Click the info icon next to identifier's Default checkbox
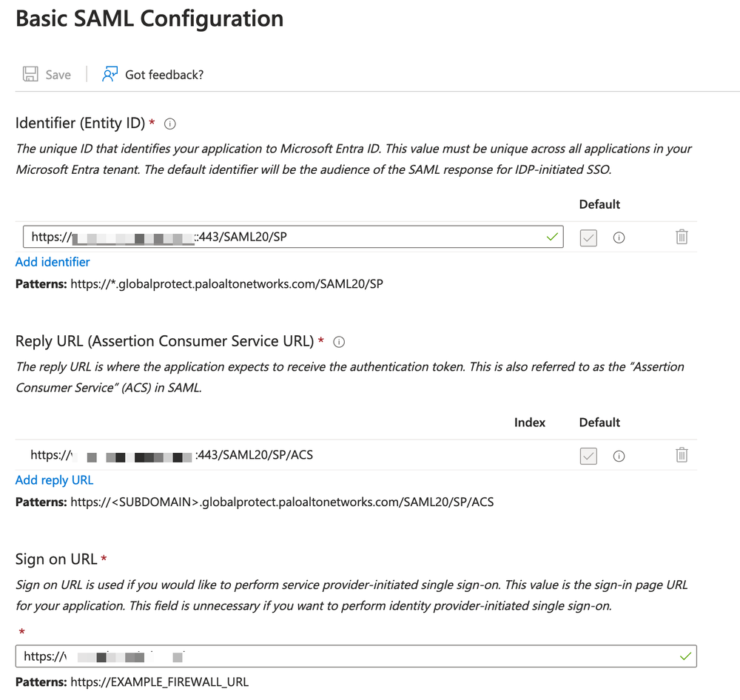 tap(619, 237)
